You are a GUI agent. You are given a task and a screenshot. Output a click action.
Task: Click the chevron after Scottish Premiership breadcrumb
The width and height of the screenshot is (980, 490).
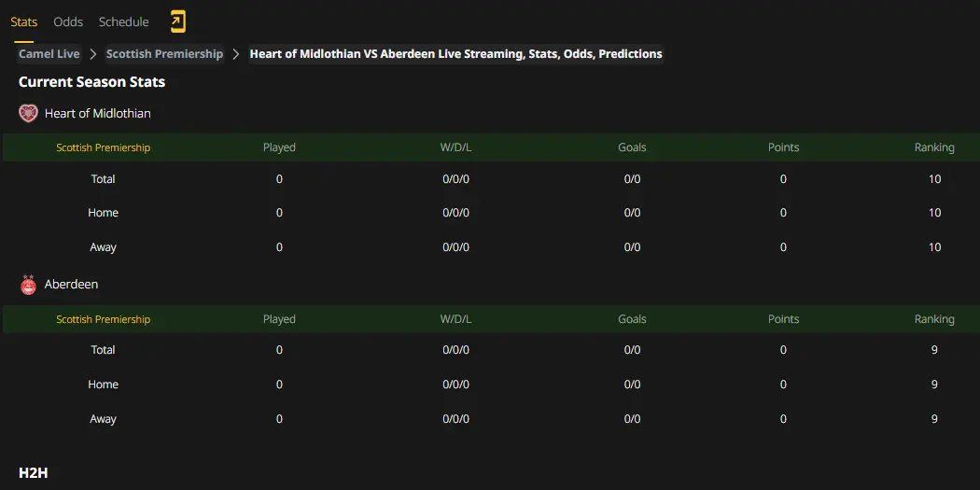click(x=235, y=54)
